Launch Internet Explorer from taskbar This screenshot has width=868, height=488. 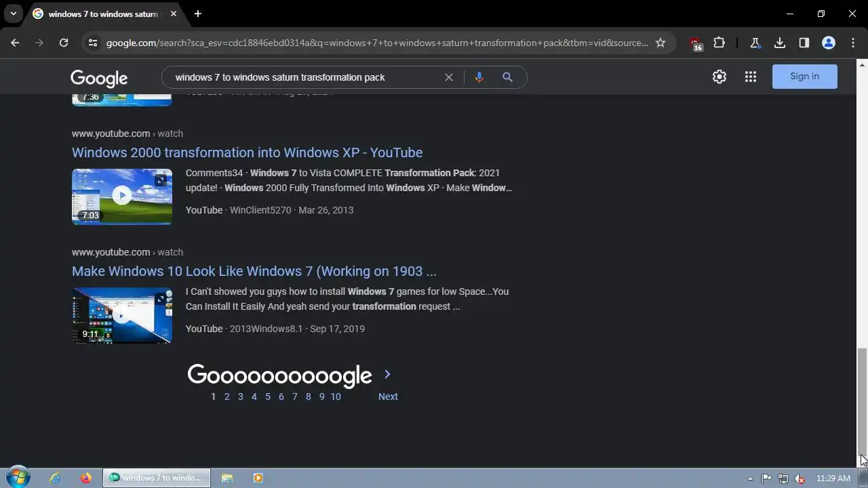55,478
